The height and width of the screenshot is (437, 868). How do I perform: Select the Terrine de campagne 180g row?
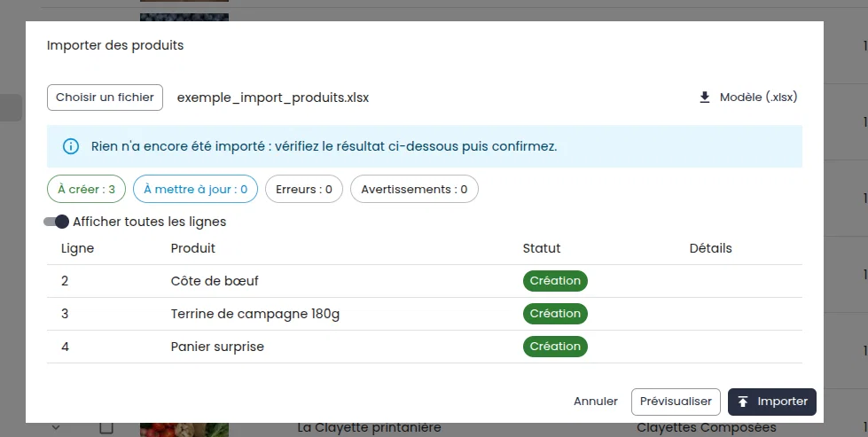425,314
